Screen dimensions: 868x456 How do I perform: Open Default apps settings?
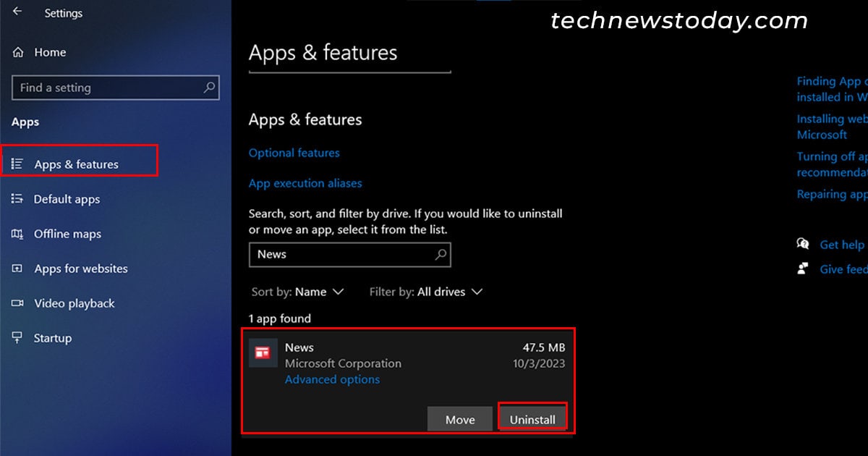67,199
